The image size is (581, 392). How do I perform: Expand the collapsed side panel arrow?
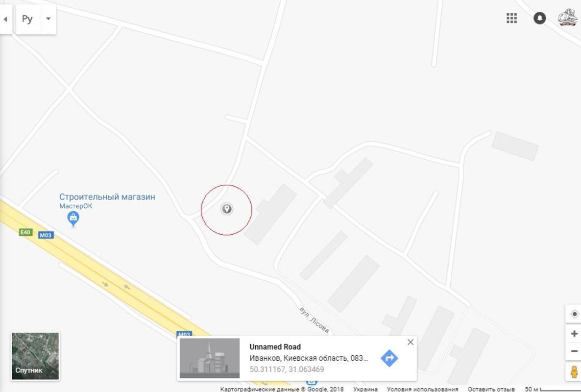[x=5, y=19]
